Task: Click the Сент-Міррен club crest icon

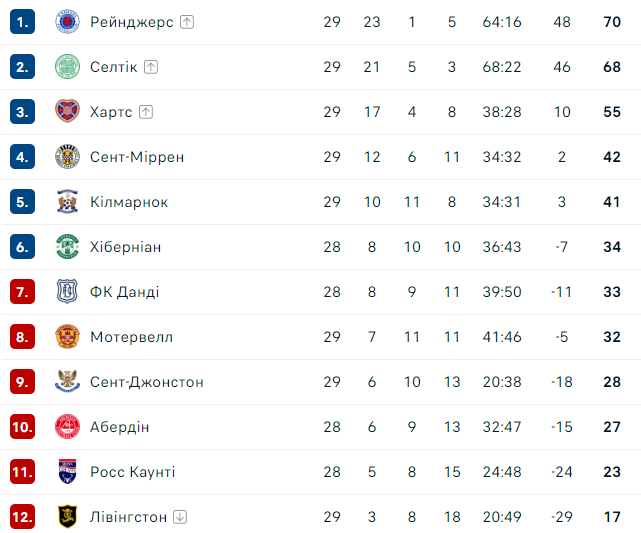Action: [x=66, y=157]
